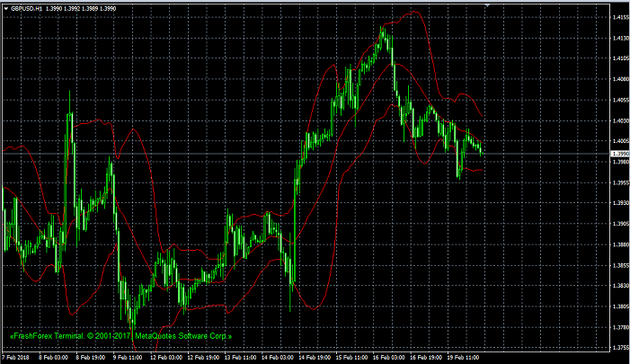Click the FreshForex Terminal copyright watermark text
This screenshot has width=630, height=364.
point(120,336)
